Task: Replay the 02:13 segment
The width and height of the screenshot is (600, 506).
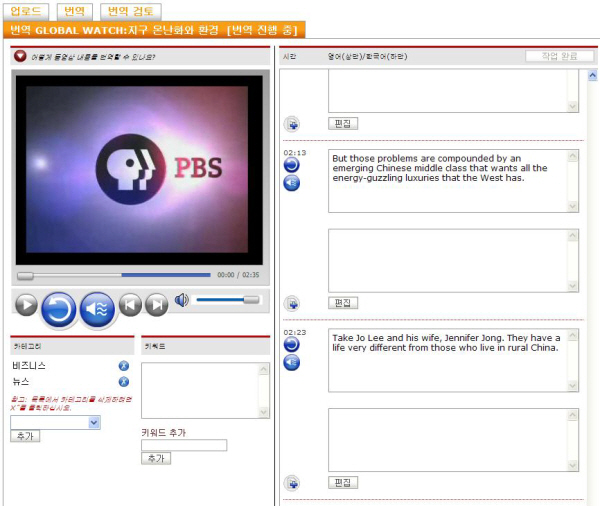Action: point(292,165)
